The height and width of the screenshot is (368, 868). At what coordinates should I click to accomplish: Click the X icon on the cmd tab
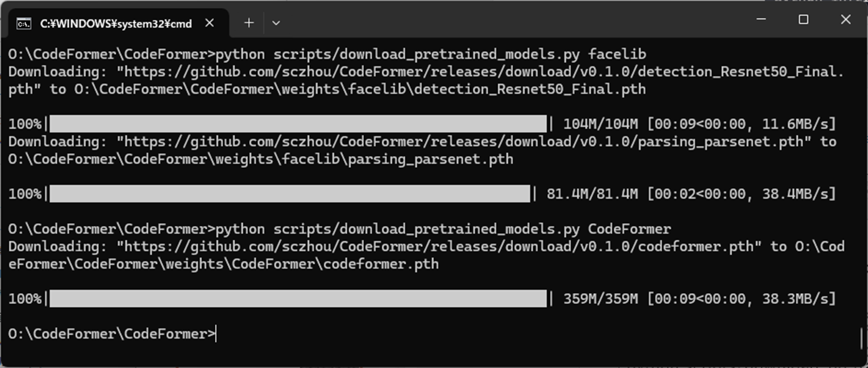pos(210,22)
